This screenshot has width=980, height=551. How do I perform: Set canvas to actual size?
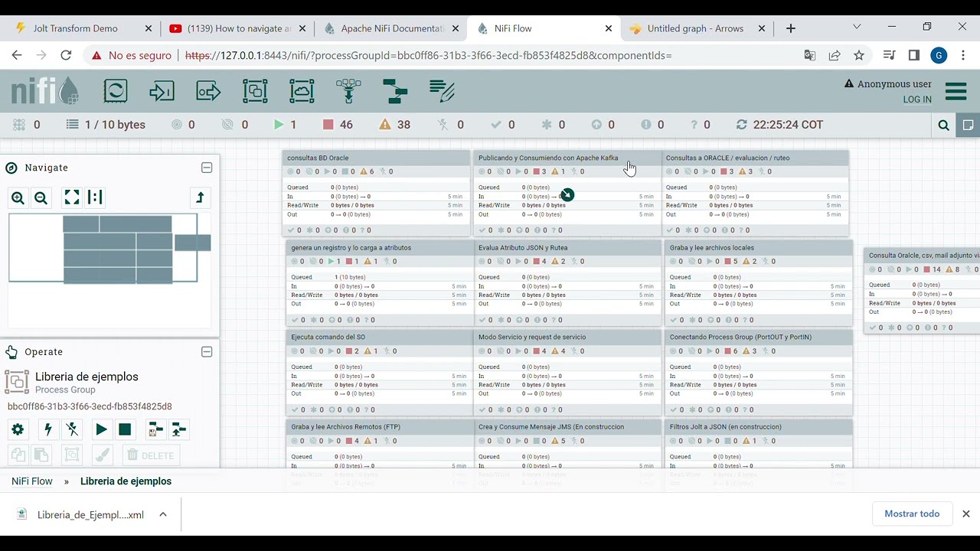click(x=95, y=198)
